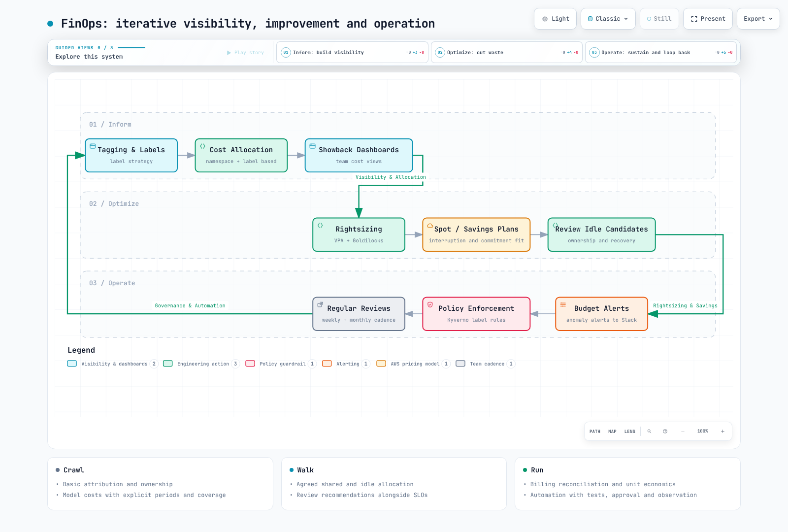
Task: Switch to LENS view mode
Action: click(630, 432)
